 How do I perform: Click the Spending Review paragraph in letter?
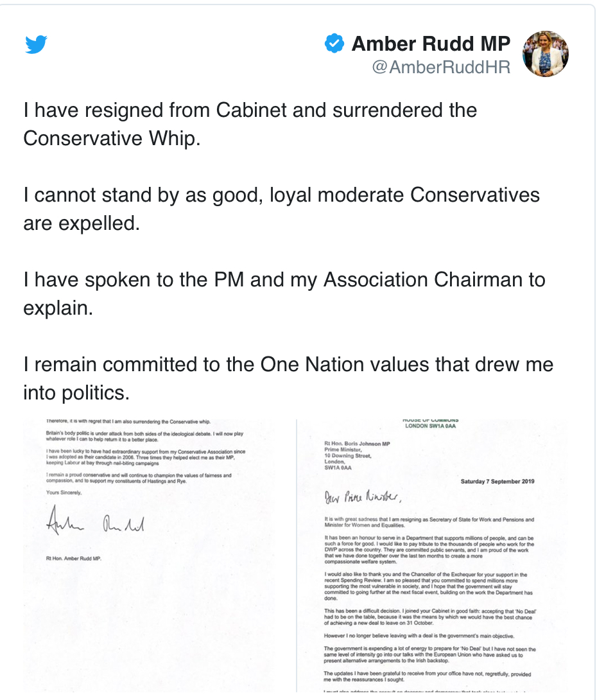pos(428,586)
